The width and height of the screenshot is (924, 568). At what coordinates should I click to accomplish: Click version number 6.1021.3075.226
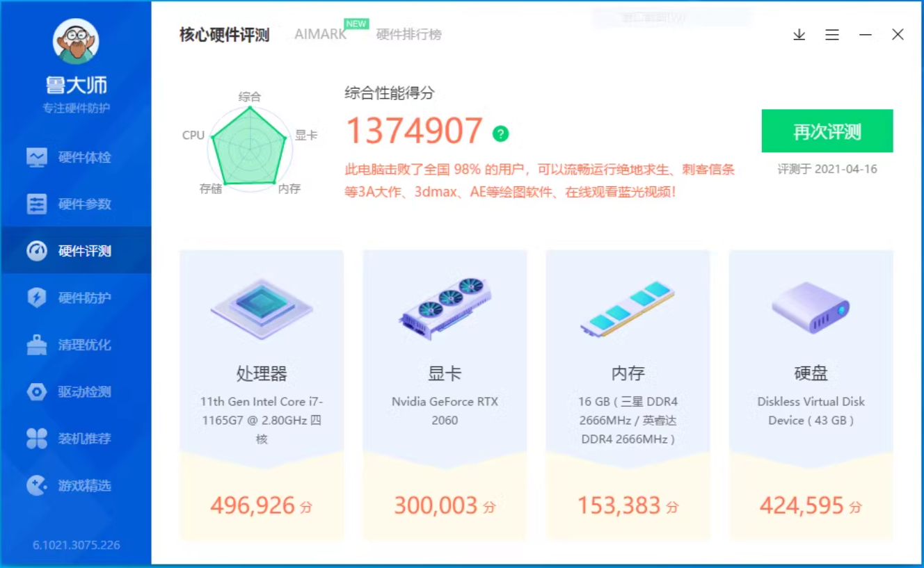click(x=76, y=545)
